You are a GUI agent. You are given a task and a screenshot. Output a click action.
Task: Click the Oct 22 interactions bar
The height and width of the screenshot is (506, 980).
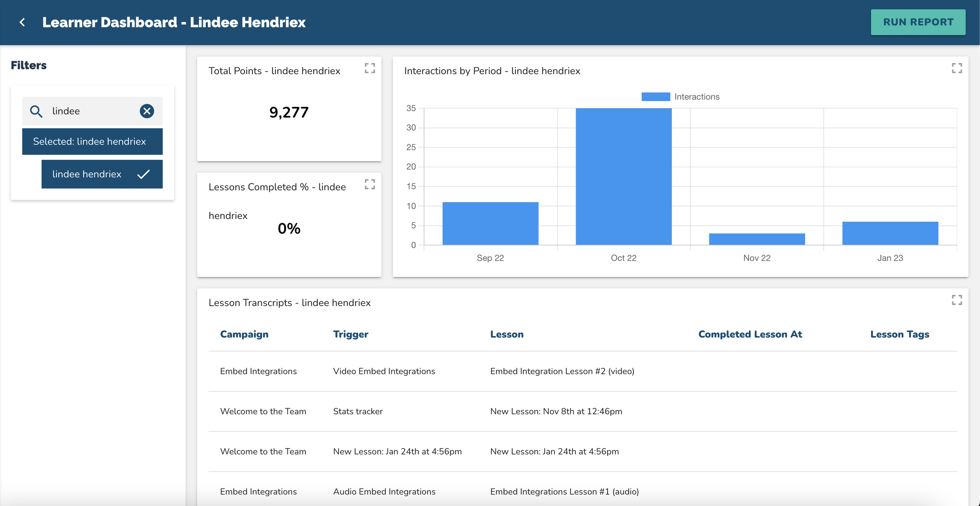click(623, 176)
